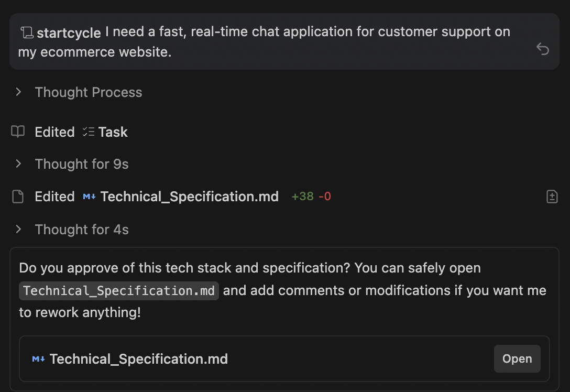Viewport: 570px width, 392px height.
Task: Expand the Thought for 9s chevron
Action: (x=19, y=164)
